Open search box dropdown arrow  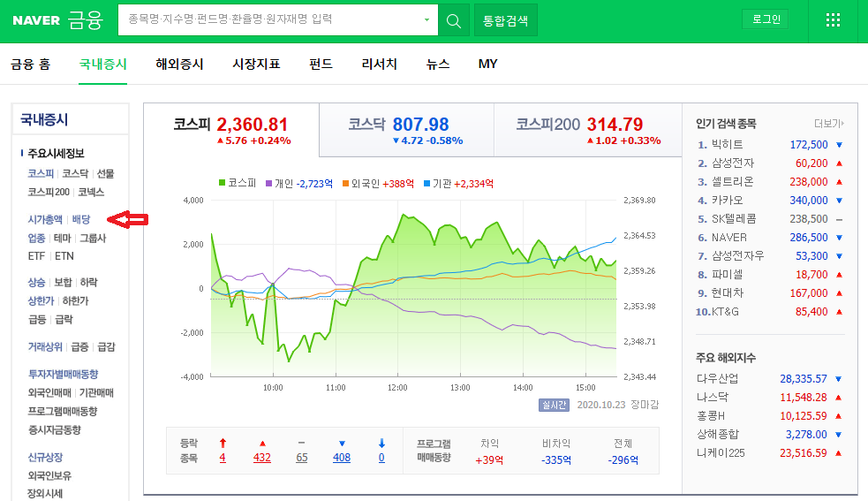426,20
